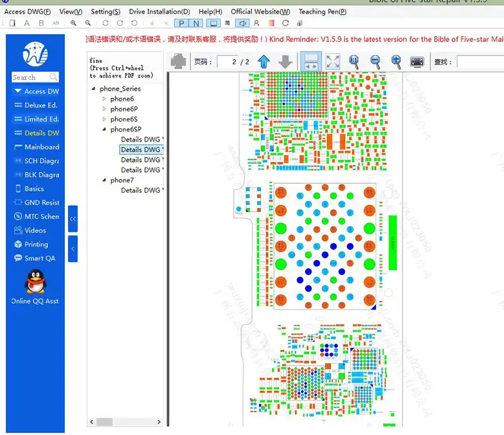Open SCH Diagram in sidebar
504x435 pixels.
pyautogui.click(x=37, y=161)
